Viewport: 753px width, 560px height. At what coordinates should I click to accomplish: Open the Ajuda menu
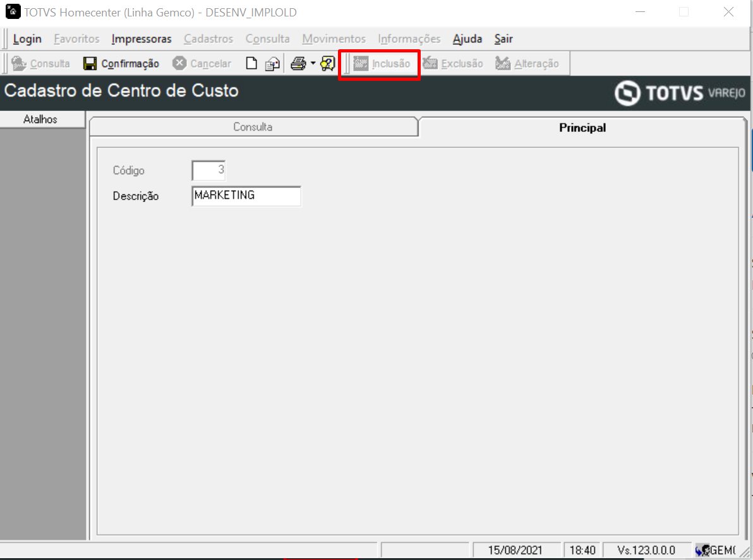coord(467,39)
